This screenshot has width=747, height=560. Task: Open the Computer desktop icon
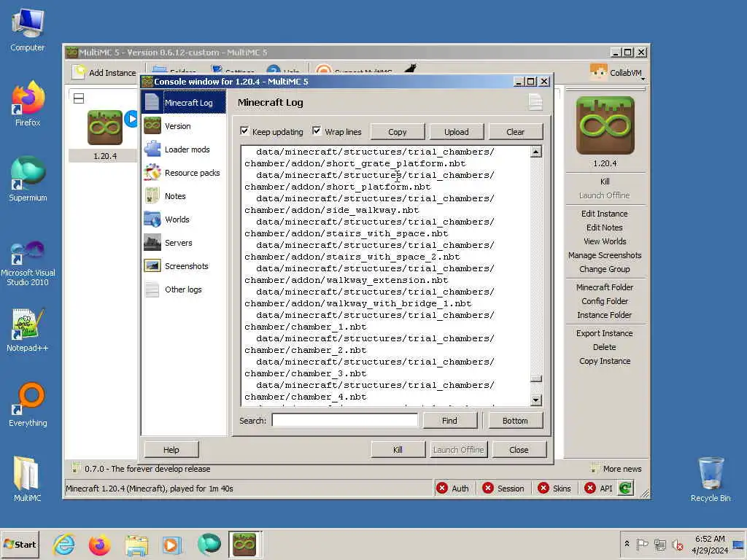coord(28,29)
